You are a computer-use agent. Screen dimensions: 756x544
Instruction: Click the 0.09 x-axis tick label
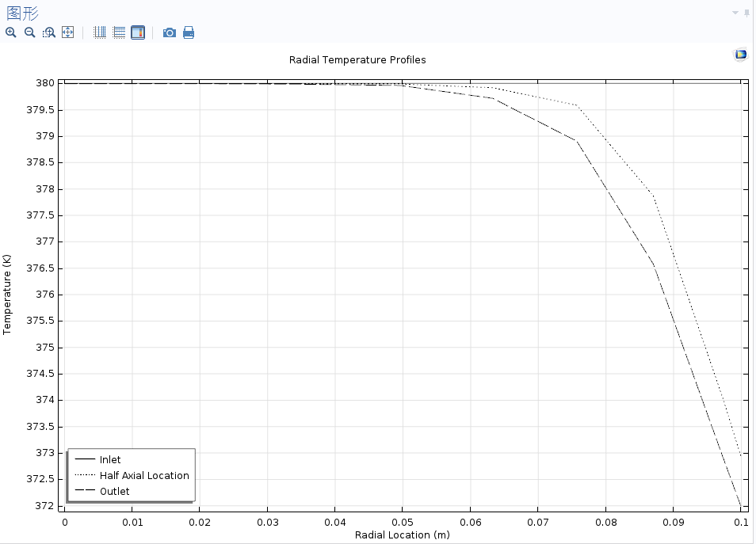click(673, 523)
